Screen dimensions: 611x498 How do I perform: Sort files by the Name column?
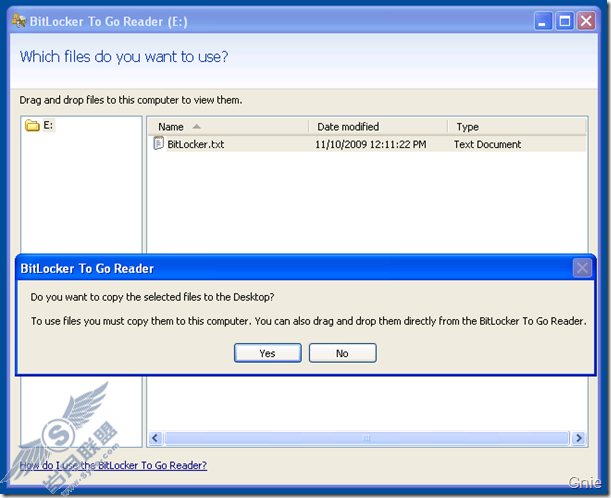pos(229,127)
